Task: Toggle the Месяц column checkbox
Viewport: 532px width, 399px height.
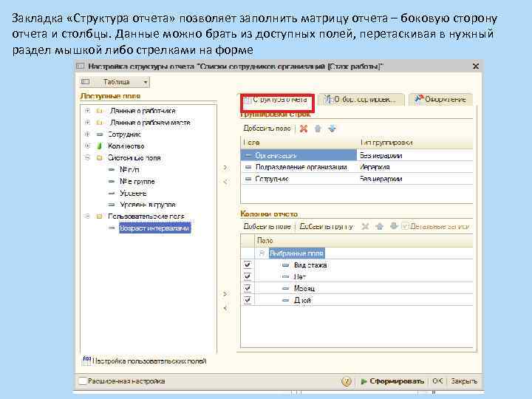Action: point(248,288)
